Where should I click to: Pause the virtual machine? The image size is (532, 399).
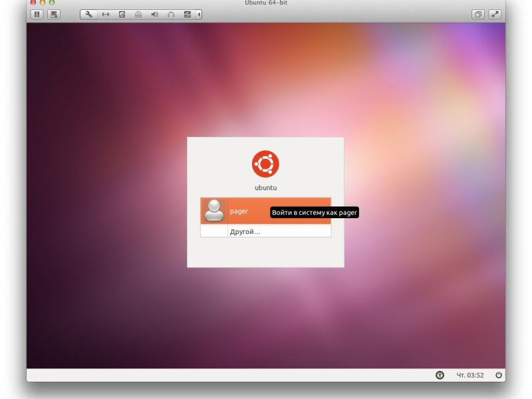tap(37, 15)
